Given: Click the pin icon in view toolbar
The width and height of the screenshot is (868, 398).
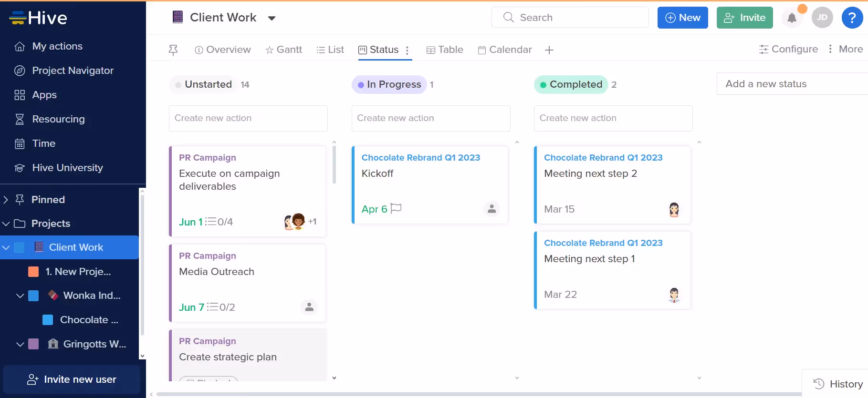Looking at the screenshot, I should click(x=173, y=50).
